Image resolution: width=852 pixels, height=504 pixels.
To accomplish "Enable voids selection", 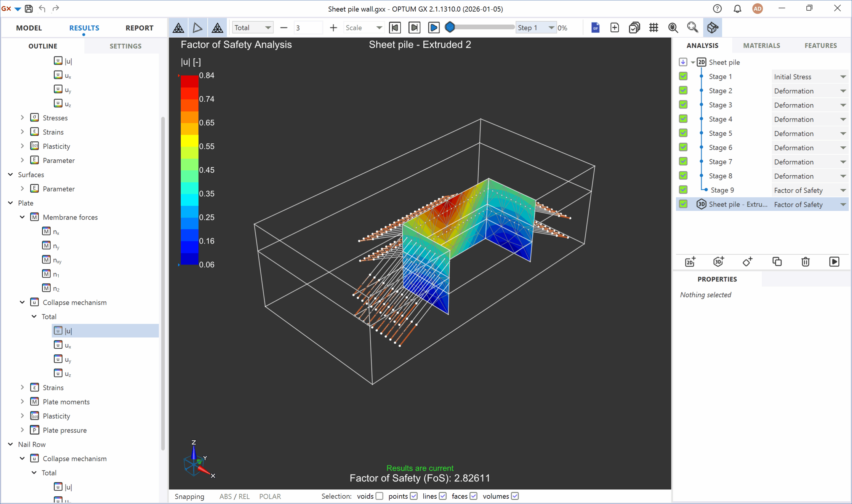I will (379, 496).
